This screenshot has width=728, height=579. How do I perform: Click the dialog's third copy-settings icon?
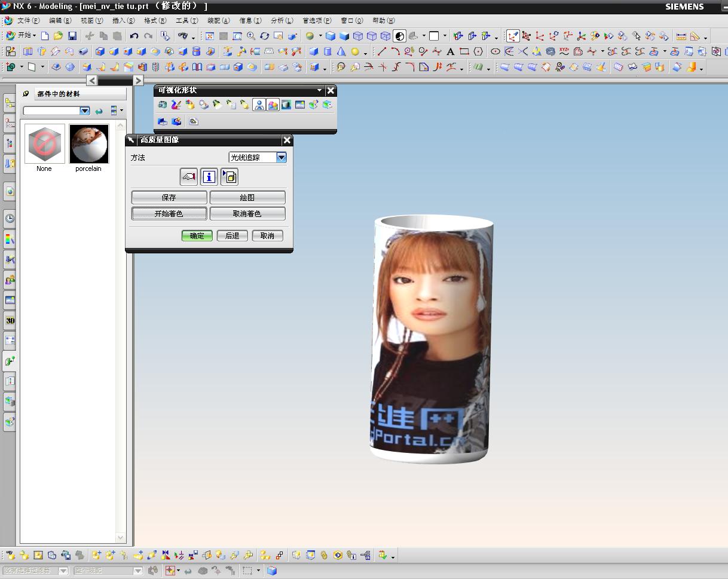(230, 177)
